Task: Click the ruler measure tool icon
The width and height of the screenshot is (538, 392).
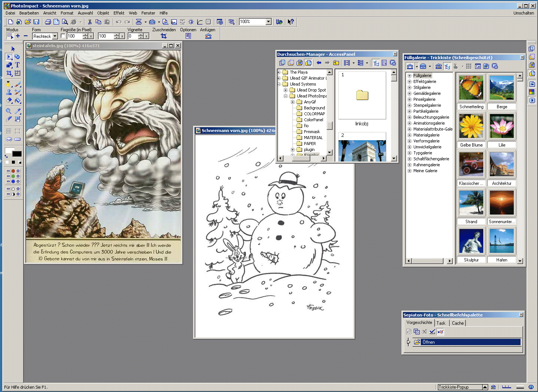Action: tap(17, 139)
